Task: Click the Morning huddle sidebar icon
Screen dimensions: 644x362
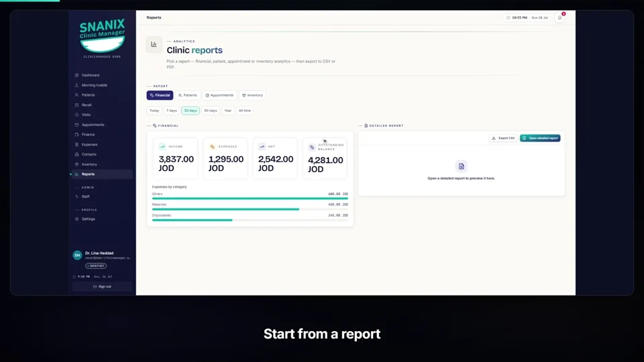Action: (x=76, y=85)
